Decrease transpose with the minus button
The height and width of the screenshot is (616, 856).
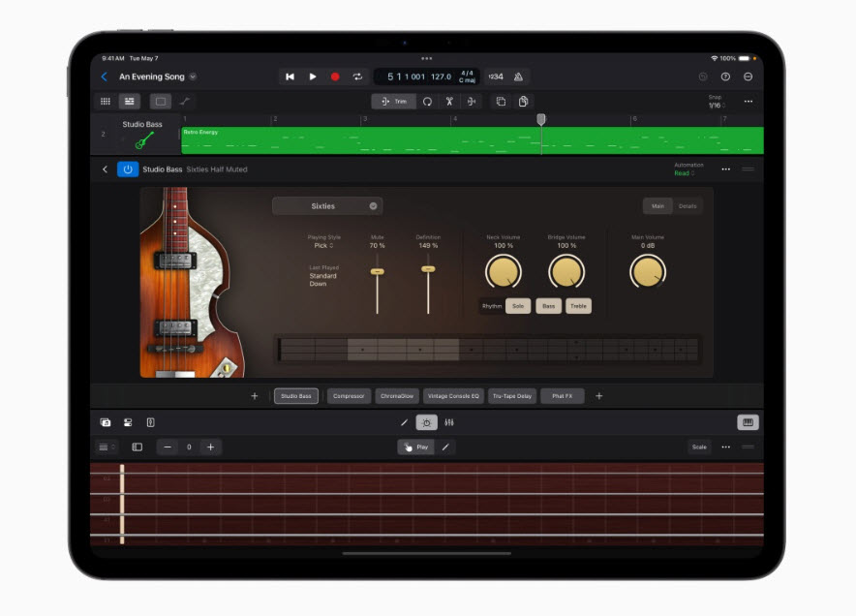168,447
